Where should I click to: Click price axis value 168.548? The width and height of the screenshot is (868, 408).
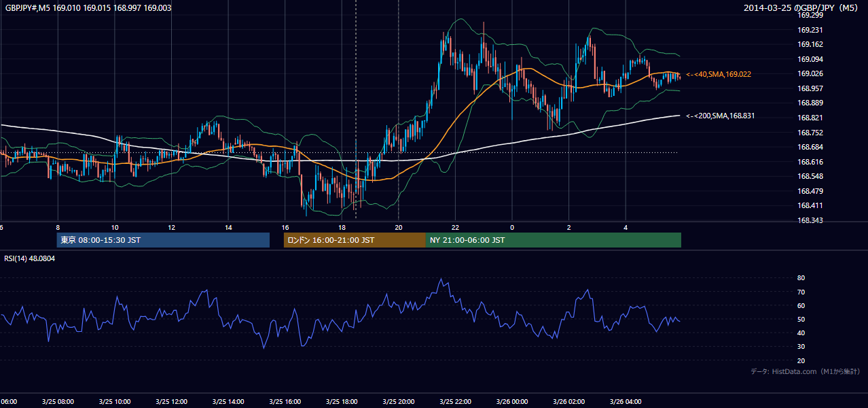click(x=810, y=176)
